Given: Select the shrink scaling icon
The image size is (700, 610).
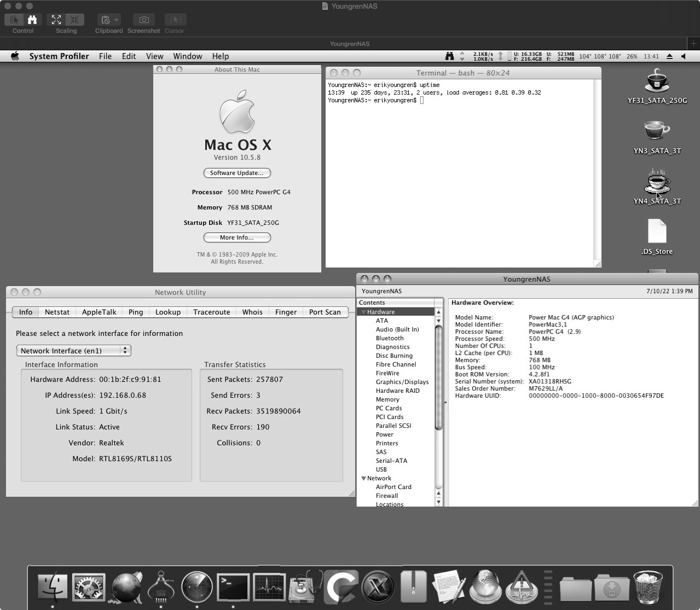Looking at the screenshot, I should (x=75, y=20).
